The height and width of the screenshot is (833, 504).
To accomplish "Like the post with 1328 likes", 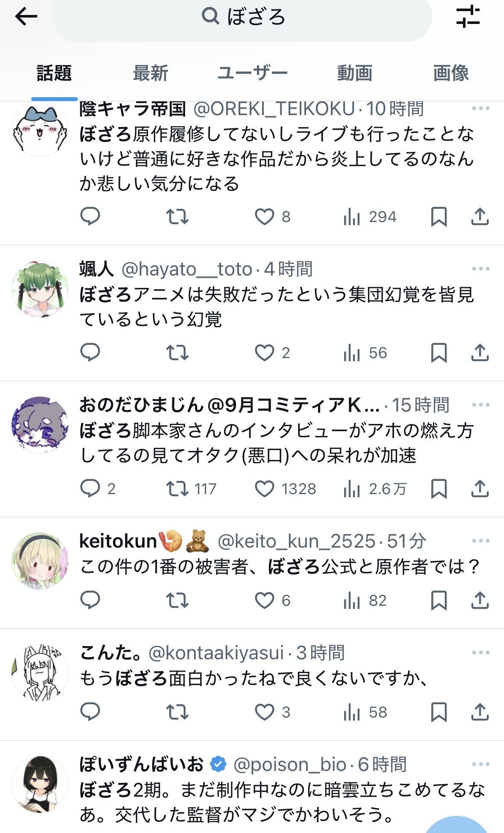I will [x=265, y=489].
